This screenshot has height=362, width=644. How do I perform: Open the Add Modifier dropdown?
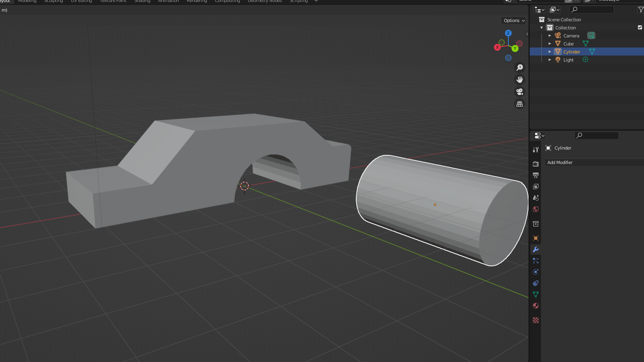[594, 162]
